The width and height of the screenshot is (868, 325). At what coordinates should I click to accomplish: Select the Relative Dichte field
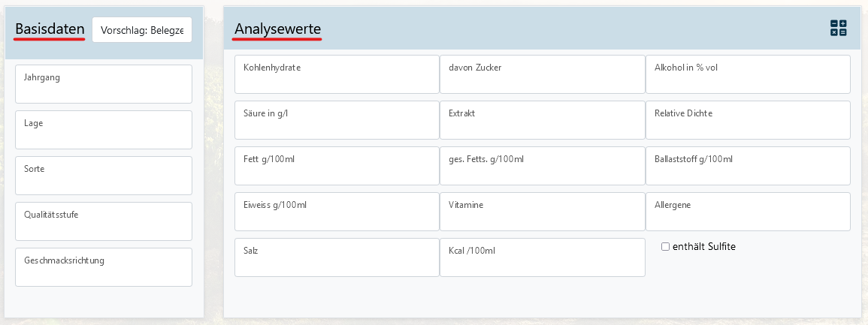tap(748, 120)
